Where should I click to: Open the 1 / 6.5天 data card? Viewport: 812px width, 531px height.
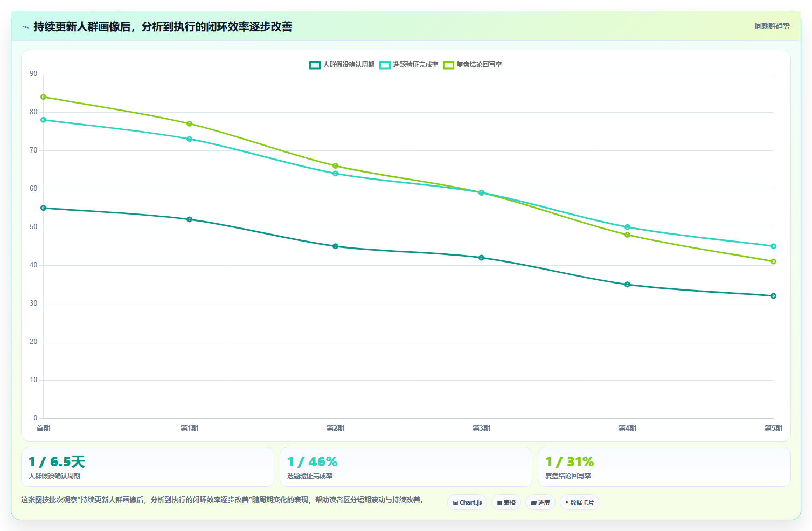click(x=148, y=467)
